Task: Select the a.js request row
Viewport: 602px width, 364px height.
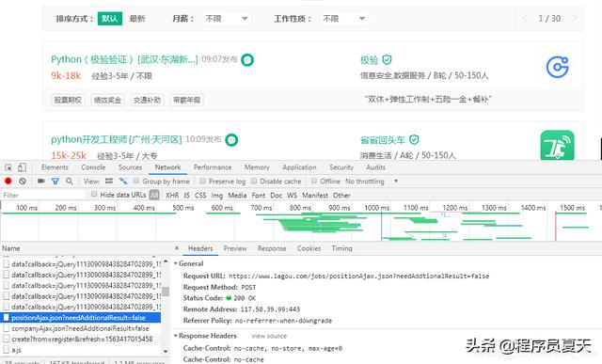Action: point(81,350)
